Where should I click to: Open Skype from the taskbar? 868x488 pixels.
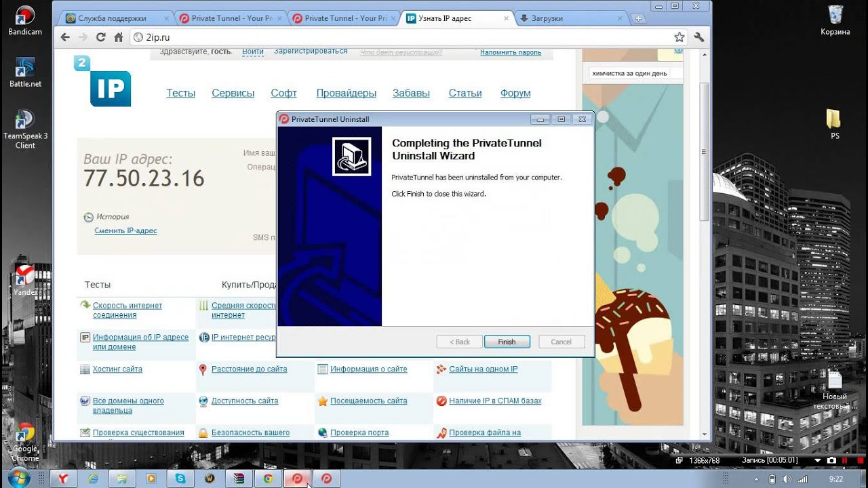(180, 479)
